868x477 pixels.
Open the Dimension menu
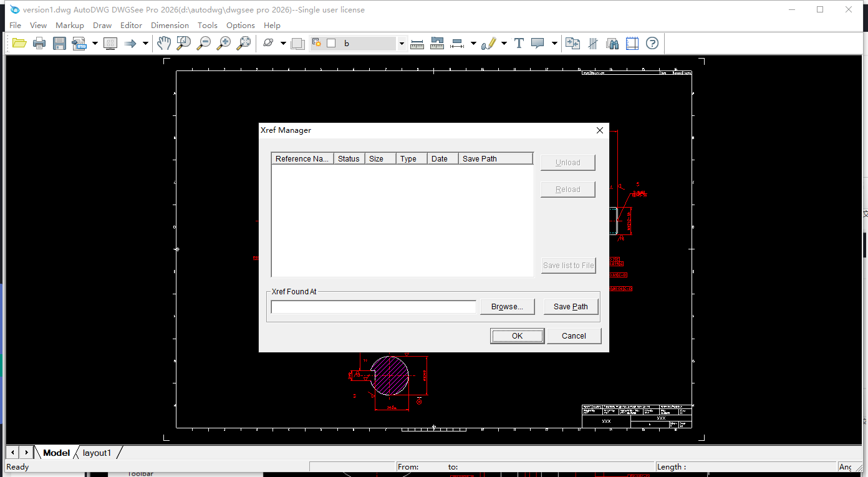click(x=170, y=26)
